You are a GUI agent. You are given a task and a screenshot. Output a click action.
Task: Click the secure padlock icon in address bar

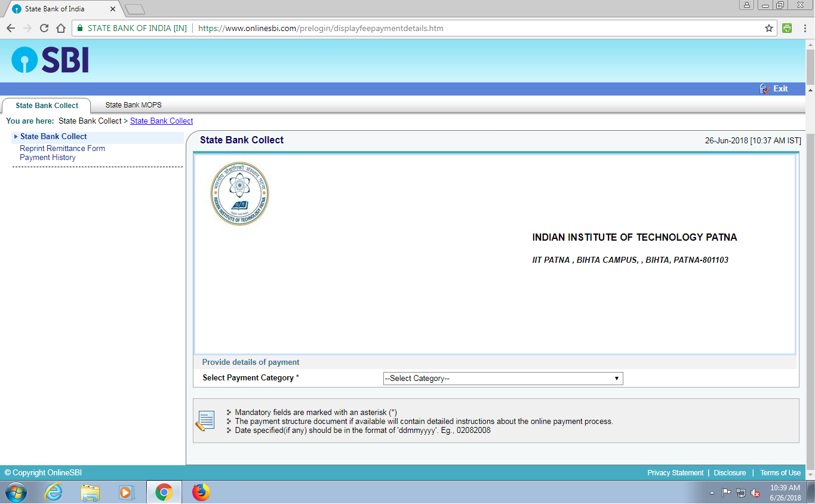[80, 28]
